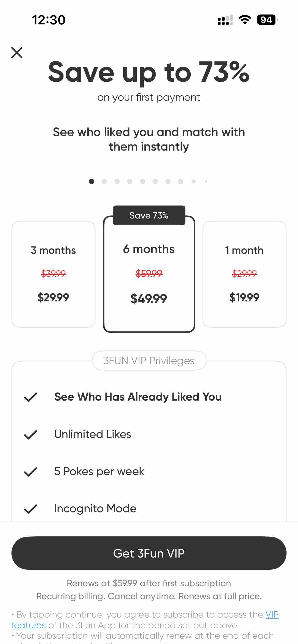The height and width of the screenshot is (644, 298).
Task: Jump to the second carousel slide
Action: pos(104,181)
